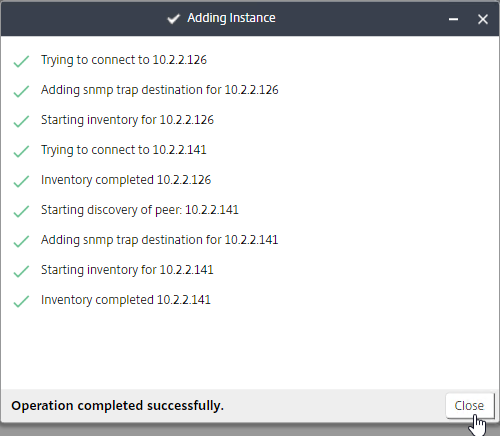Screen dimensions: 500x436
Task: Click the Close button
Action: pyautogui.click(x=470, y=405)
